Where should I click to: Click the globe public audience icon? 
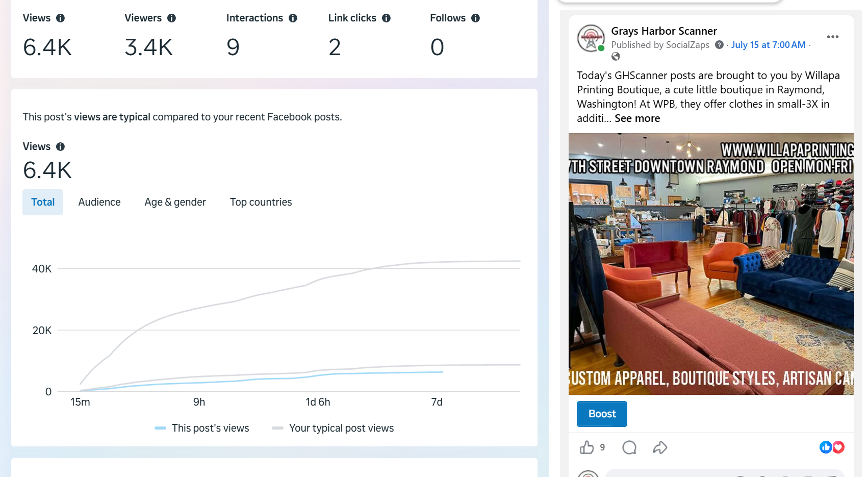click(616, 57)
